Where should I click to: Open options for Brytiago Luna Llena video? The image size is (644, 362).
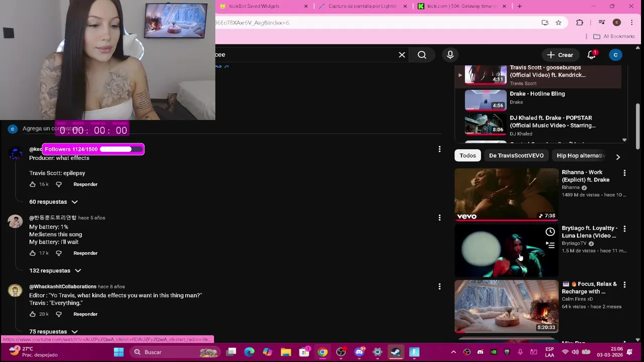(x=624, y=229)
